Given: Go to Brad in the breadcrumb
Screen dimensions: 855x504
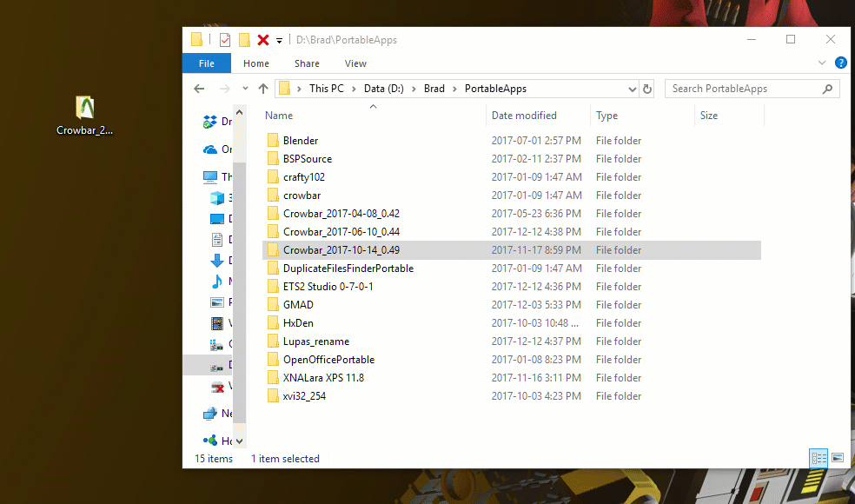Looking at the screenshot, I should click(x=434, y=89).
